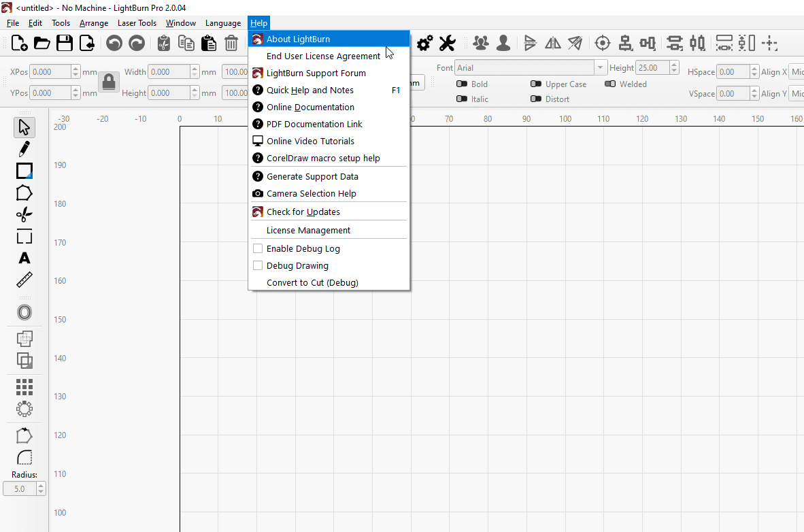Image resolution: width=804 pixels, height=532 pixels.
Task: Click the HSpace input field
Action: [x=733, y=72]
